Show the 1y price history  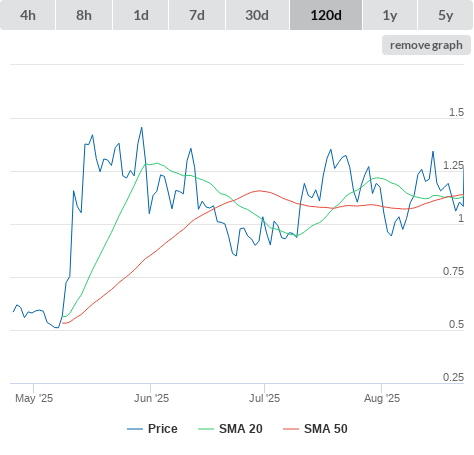coord(390,15)
